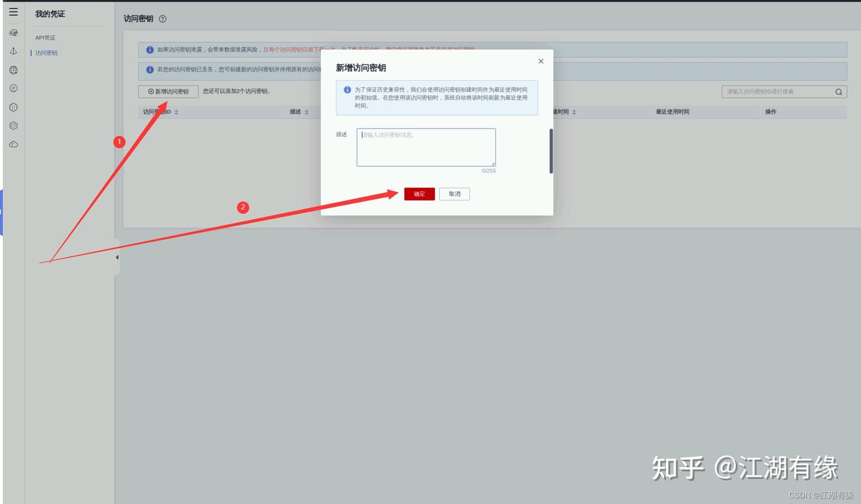Click the info icon inside the dialog notice
The height and width of the screenshot is (504, 861).
(x=347, y=89)
